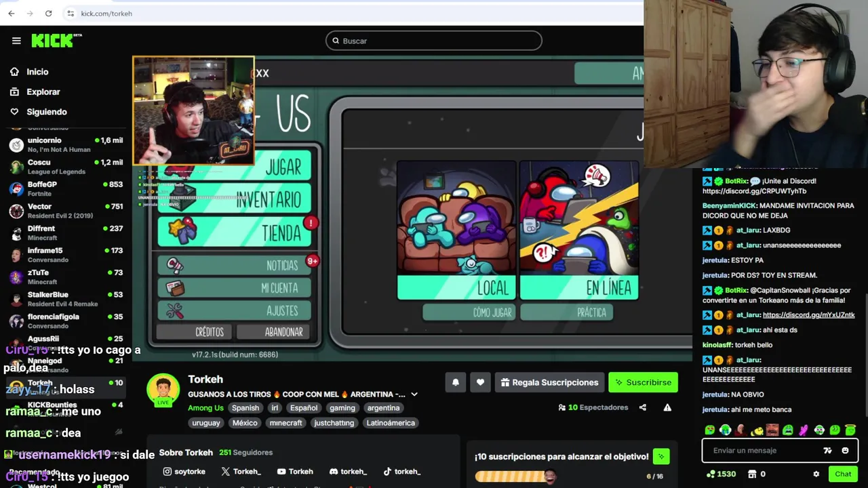This screenshot has width=868, height=488.
Task: Click the Torkeh profile avatar with LIVE badge
Action: pos(163,390)
